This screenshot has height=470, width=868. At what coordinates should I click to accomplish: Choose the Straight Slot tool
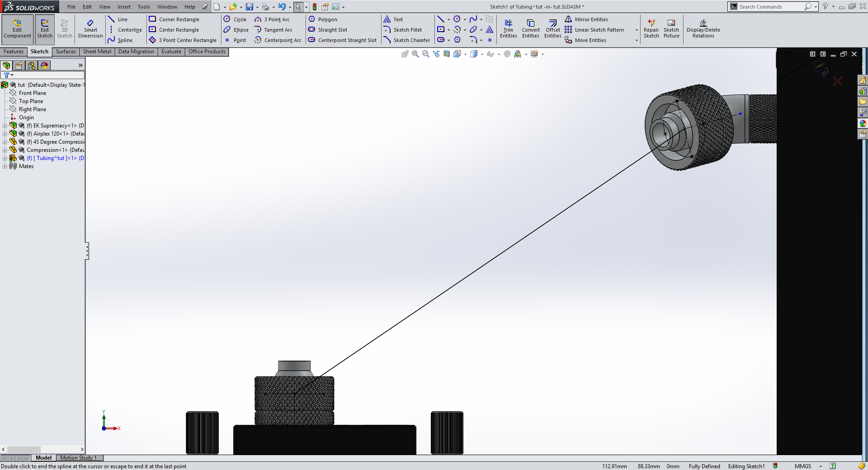[x=328, y=30]
